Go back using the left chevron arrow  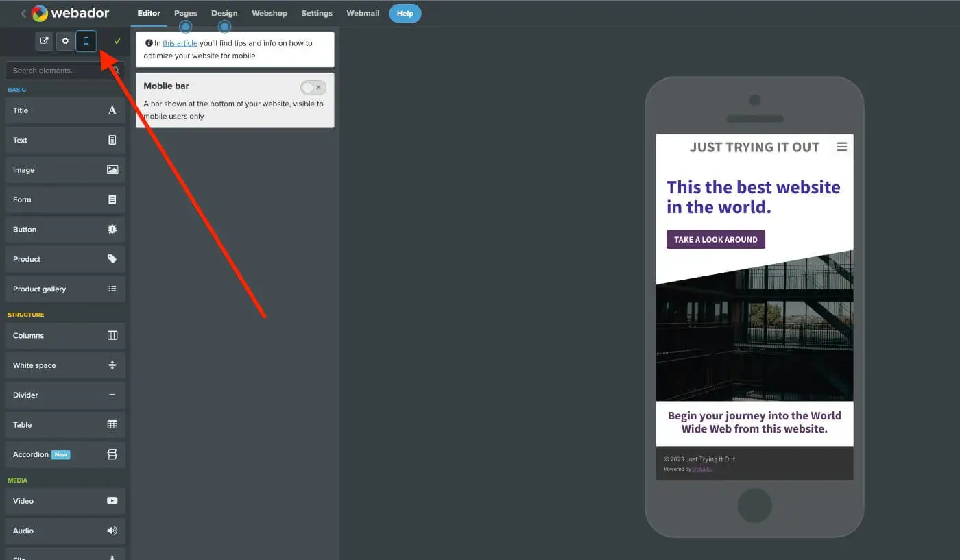[23, 14]
